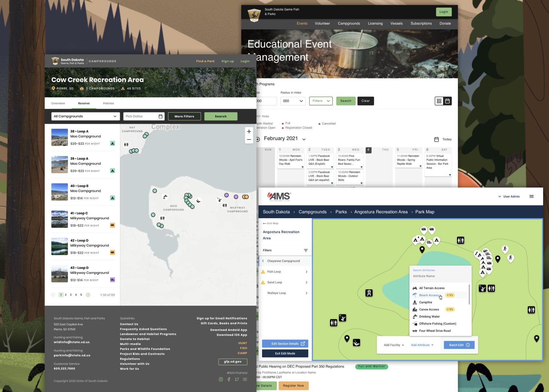Open Licensing menu item
The image size is (549, 392).
[375, 24]
